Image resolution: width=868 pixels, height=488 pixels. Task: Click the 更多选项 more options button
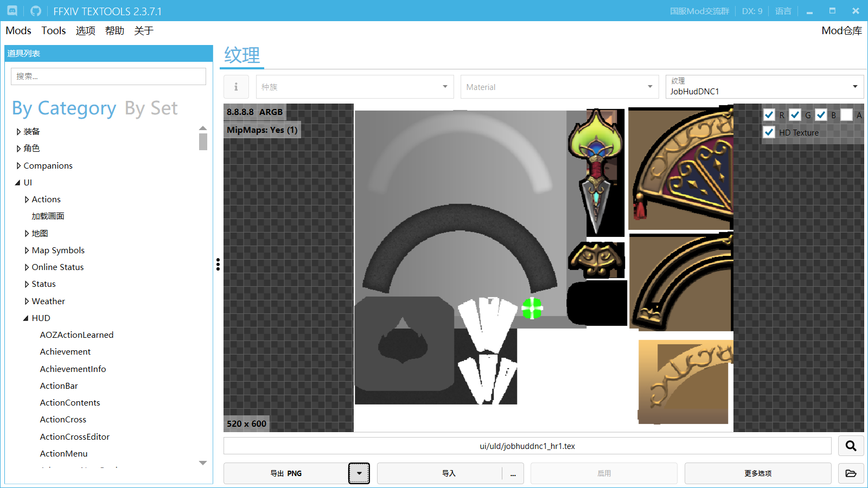pos(758,473)
